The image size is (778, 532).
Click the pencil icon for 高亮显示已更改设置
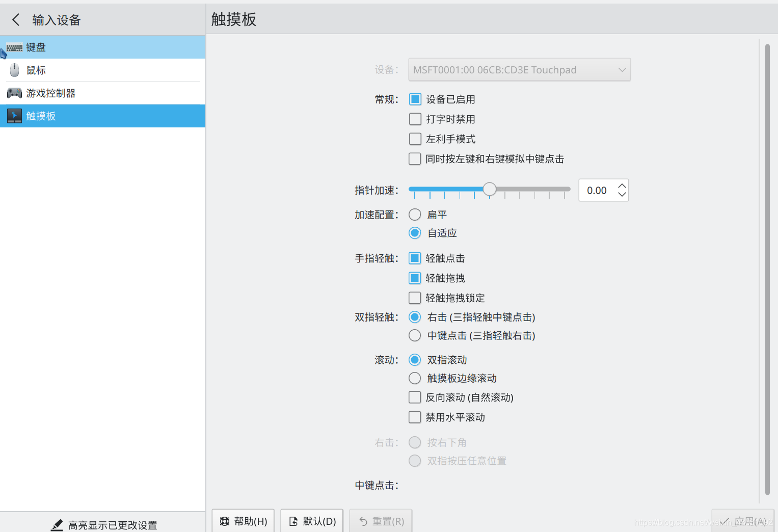pyautogui.click(x=57, y=525)
